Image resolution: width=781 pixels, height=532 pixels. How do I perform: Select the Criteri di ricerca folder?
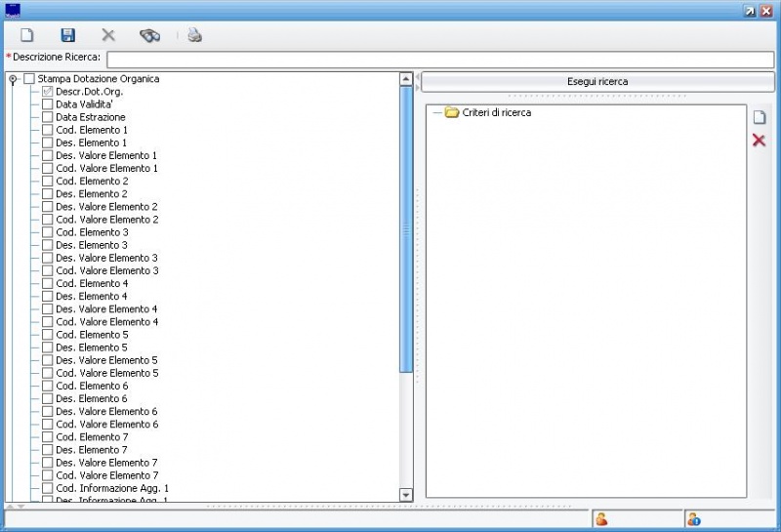pos(496,113)
